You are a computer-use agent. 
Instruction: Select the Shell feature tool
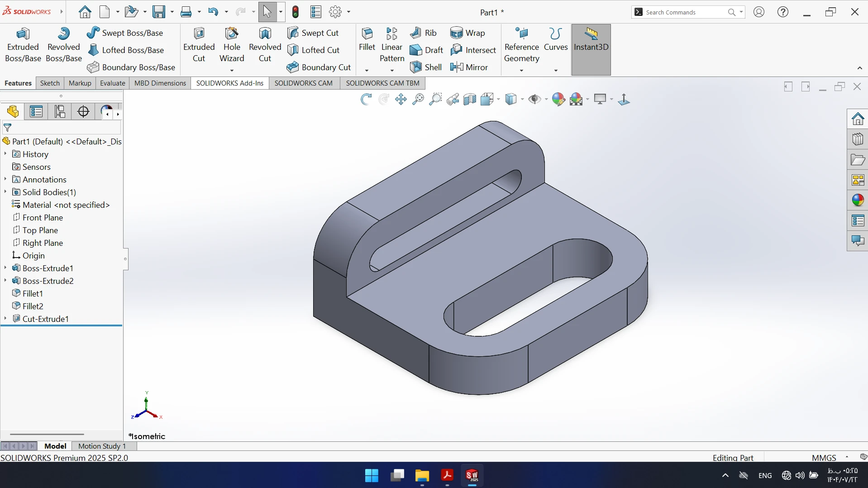426,67
